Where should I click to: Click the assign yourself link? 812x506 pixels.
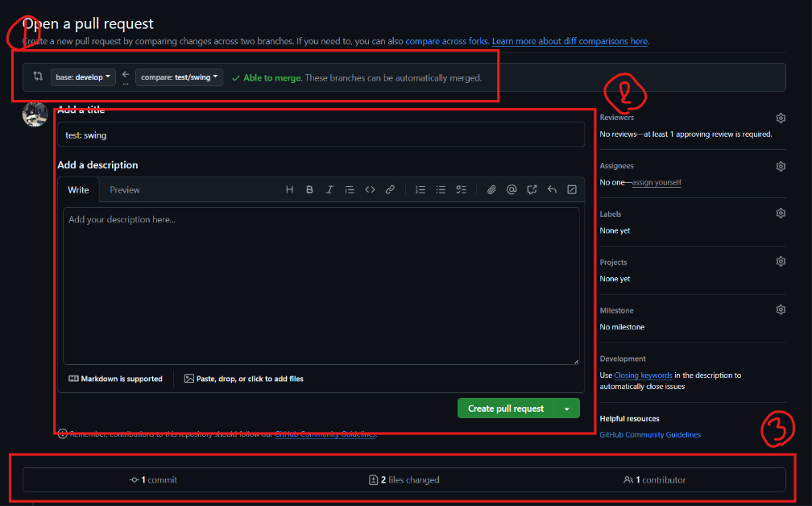coord(656,182)
